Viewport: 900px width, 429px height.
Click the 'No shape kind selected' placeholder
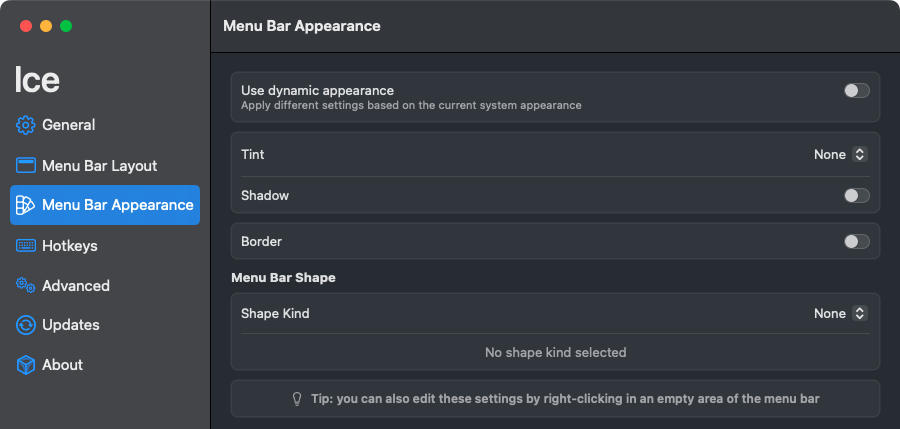[x=555, y=352]
